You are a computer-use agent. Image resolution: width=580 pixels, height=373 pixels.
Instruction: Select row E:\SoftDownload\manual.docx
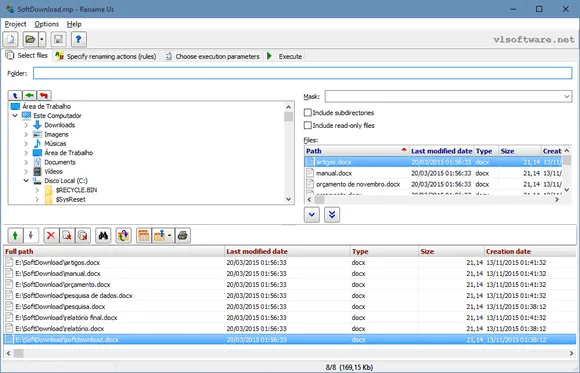pos(290,273)
